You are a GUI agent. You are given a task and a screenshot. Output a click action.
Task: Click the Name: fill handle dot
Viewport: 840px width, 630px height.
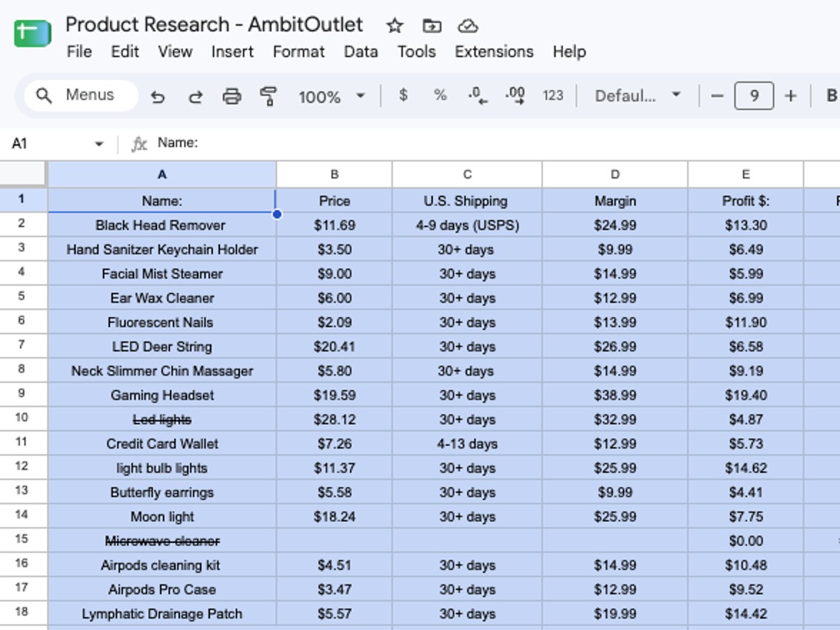[276, 214]
